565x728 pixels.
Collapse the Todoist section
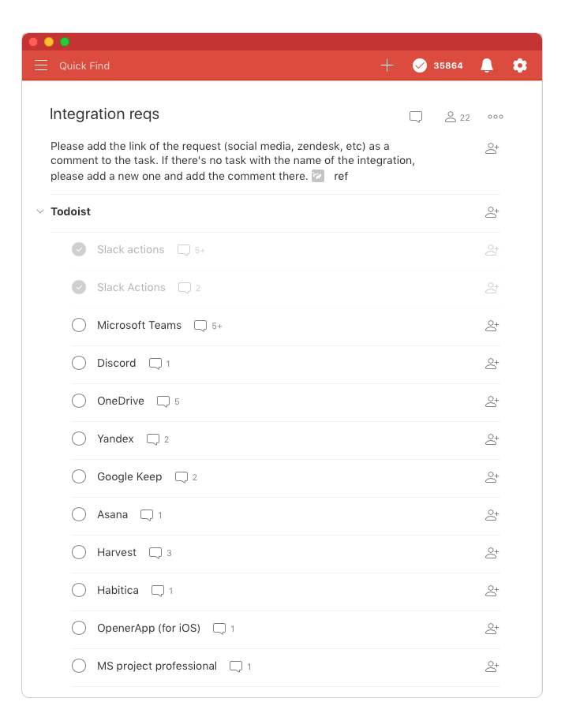pyautogui.click(x=40, y=211)
